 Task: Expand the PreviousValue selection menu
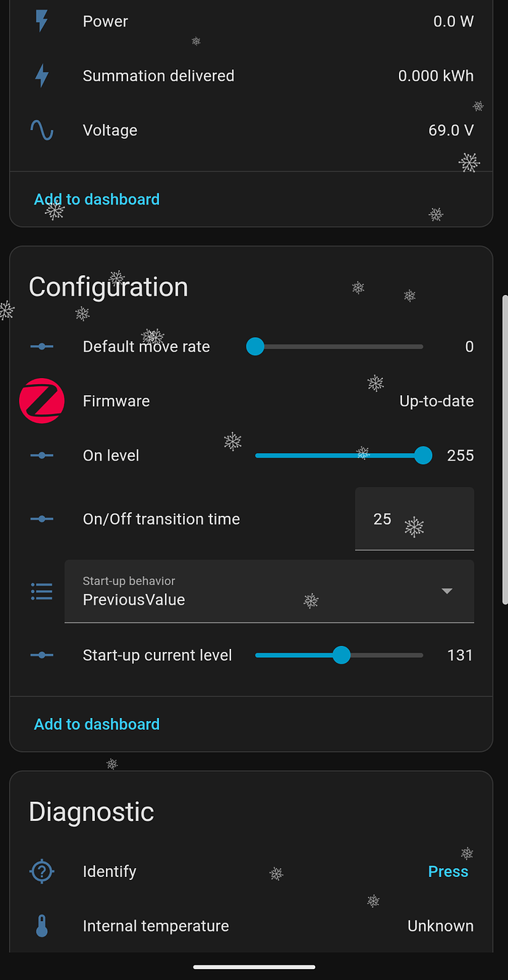pyautogui.click(x=269, y=592)
